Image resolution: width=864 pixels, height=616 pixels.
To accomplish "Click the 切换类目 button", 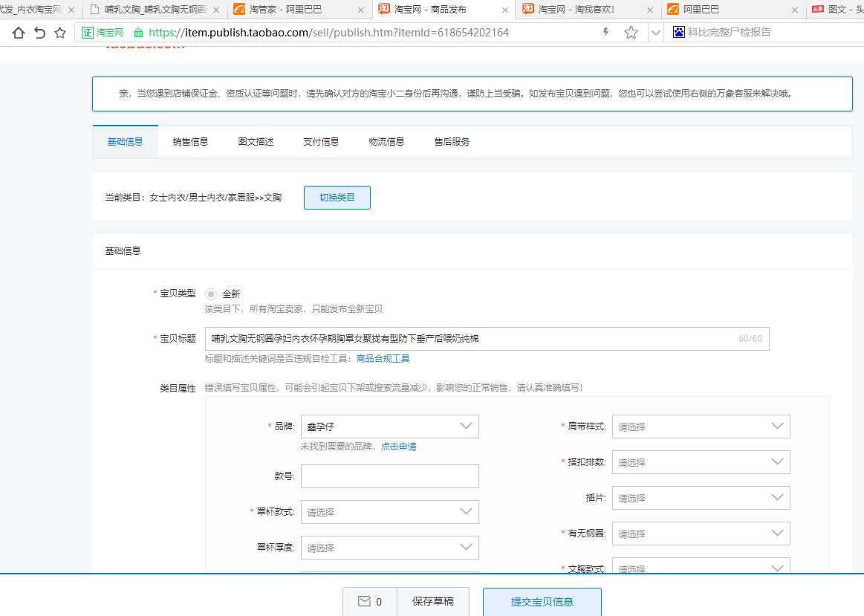I will click(x=337, y=198).
